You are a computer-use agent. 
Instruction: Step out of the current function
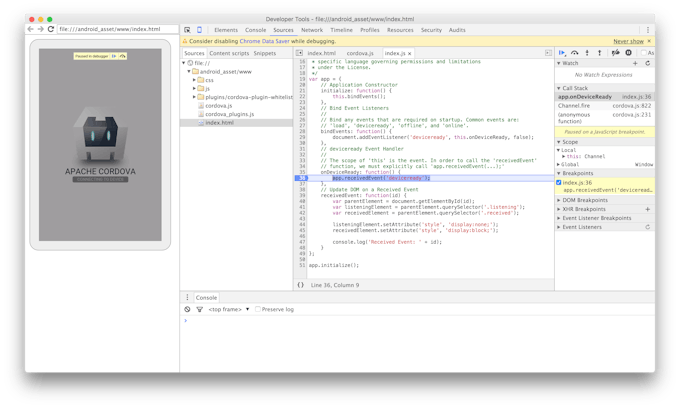pyautogui.click(x=600, y=53)
